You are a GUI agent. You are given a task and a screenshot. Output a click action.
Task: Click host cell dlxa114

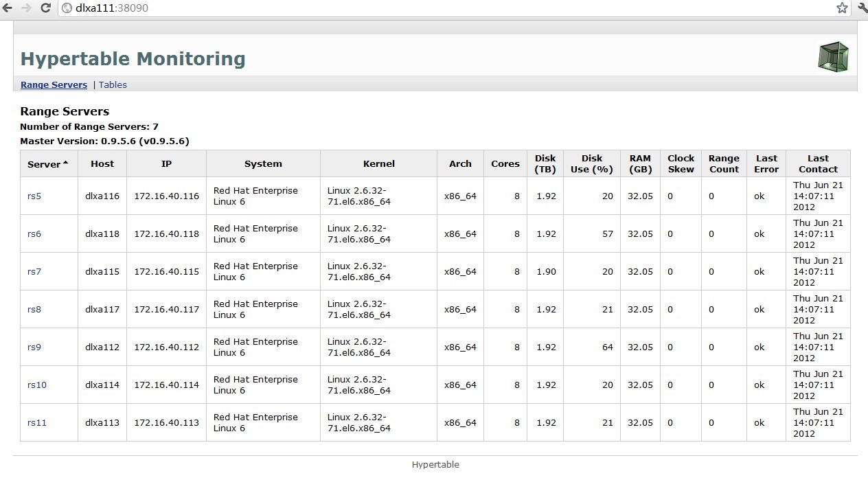click(102, 385)
